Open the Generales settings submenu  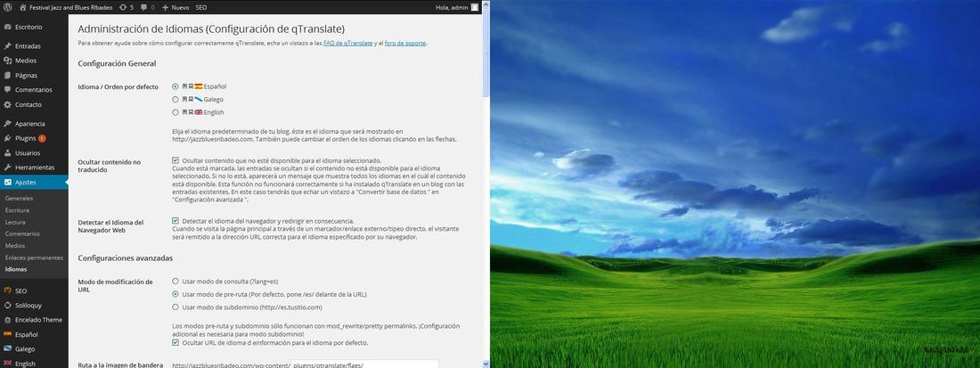coord(19,198)
